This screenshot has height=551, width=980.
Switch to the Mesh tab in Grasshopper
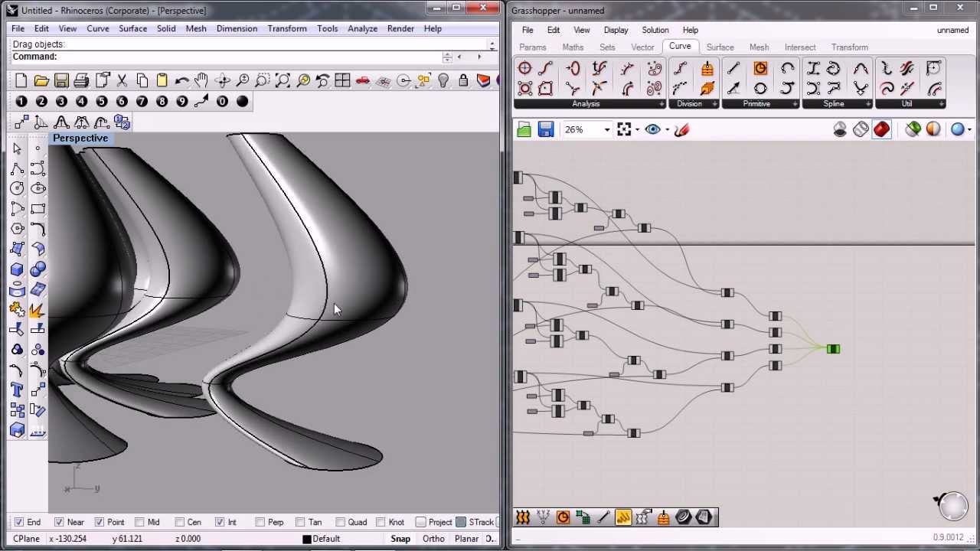759,47
